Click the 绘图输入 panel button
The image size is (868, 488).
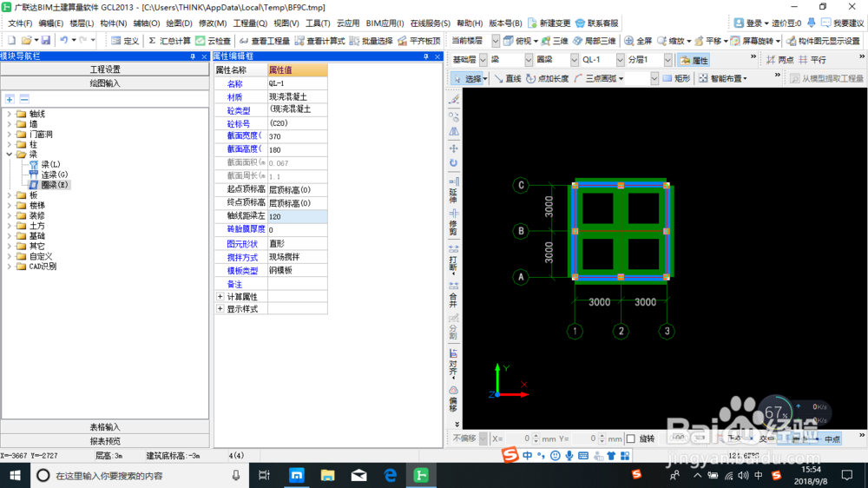[105, 83]
